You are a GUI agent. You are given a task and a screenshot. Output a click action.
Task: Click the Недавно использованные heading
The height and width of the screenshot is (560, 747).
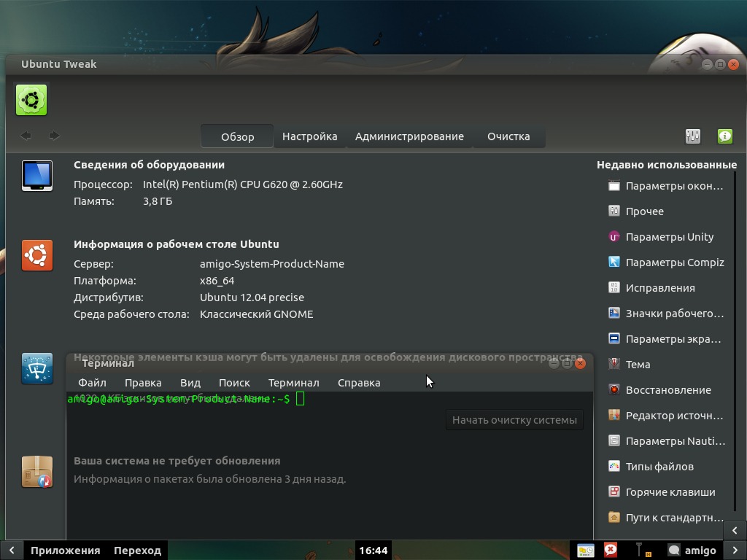click(x=667, y=165)
